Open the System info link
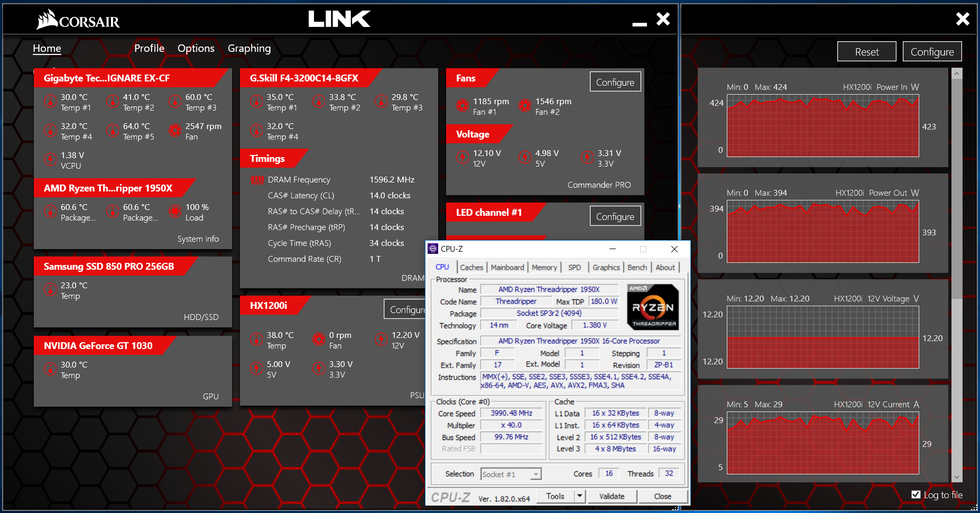This screenshot has height=513, width=980. pos(198,239)
